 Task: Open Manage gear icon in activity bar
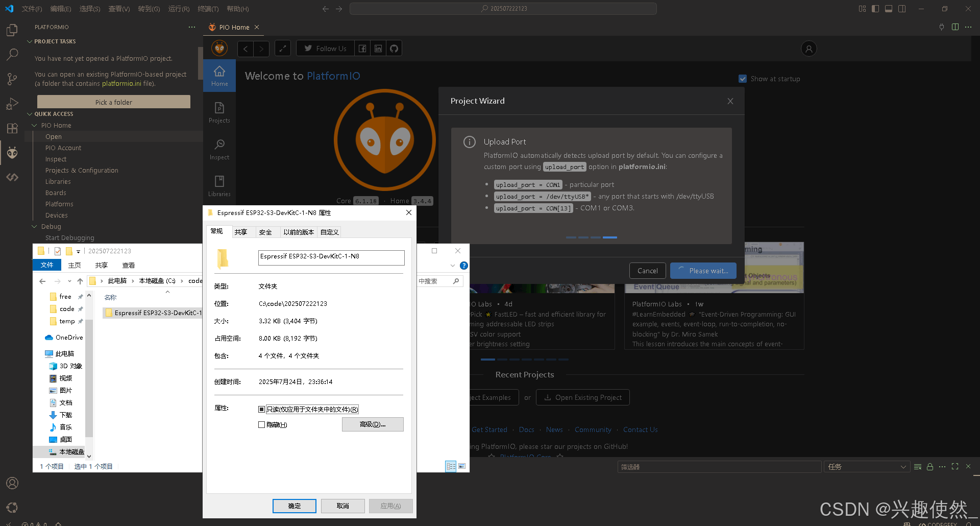click(x=12, y=507)
